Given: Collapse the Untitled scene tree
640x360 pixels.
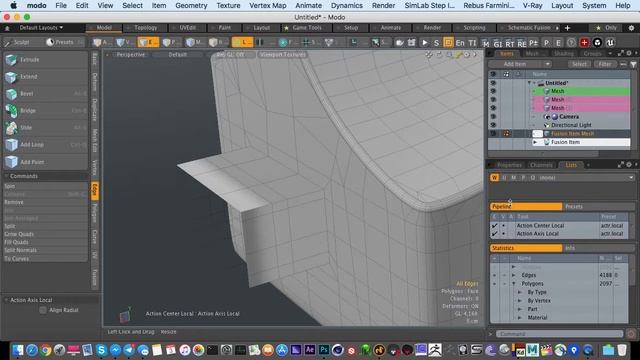Looking at the screenshot, I should [529, 83].
